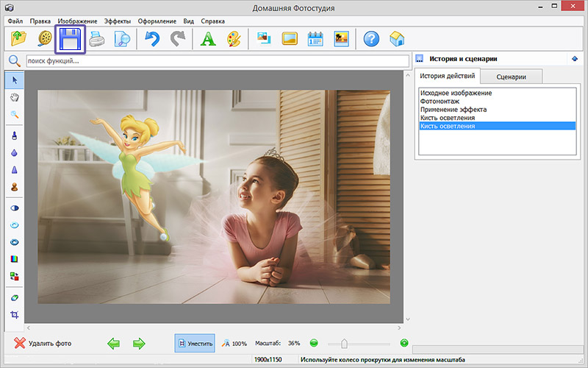
Task: Collapse the История и сценарии panel
Action: pos(573,59)
